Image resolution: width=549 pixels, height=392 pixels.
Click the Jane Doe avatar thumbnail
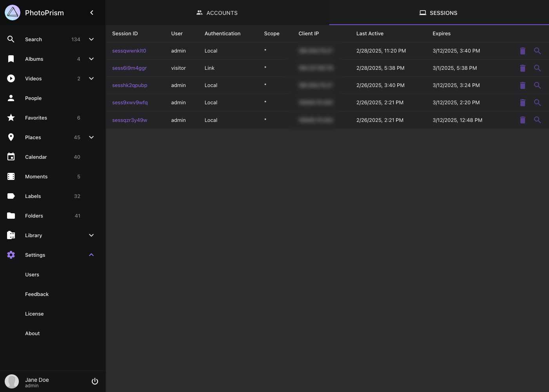coord(11,381)
